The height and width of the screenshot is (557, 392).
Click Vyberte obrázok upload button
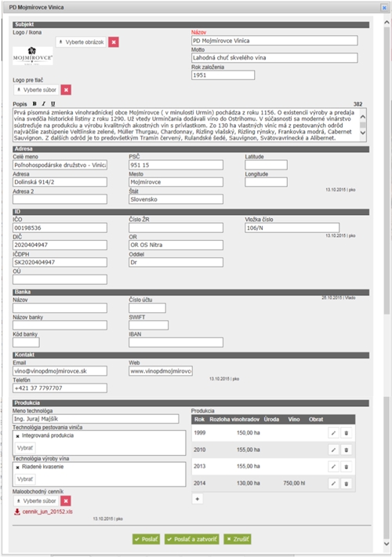tap(82, 42)
